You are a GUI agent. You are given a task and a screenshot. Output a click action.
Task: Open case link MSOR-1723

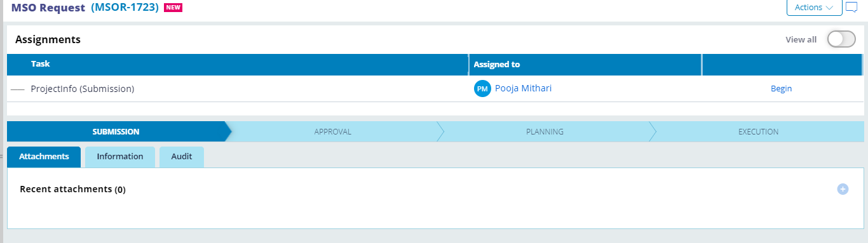[125, 8]
